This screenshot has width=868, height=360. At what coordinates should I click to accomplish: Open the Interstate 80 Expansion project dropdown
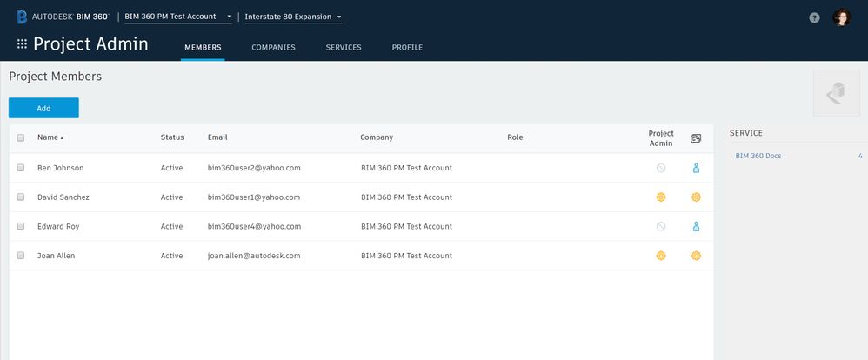click(x=293, y=17)
